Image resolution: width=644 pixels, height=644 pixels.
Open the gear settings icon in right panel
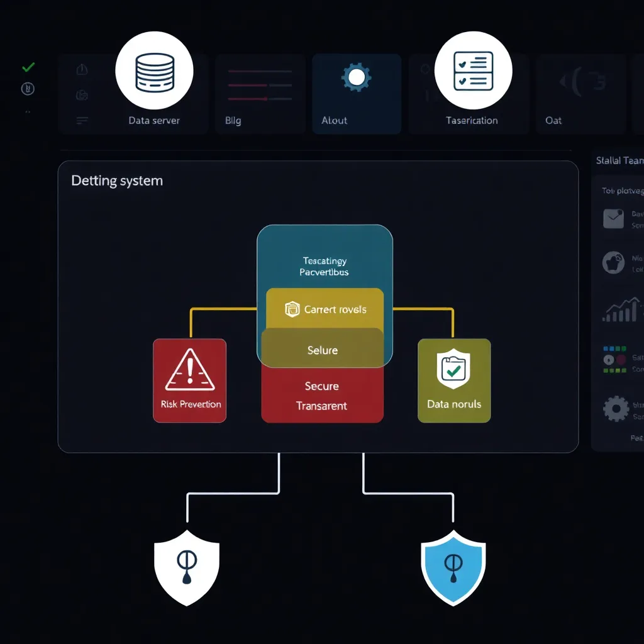(616, 409)
